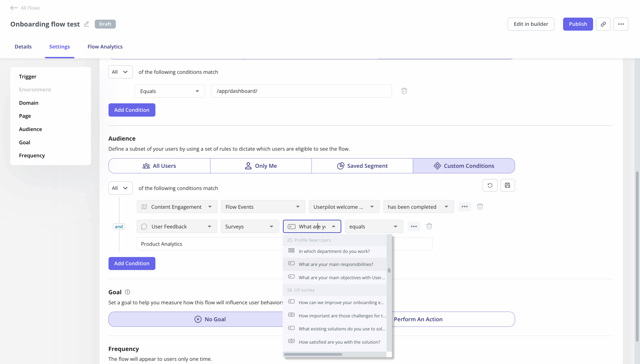Select the All Users audience option

(159, 166)
